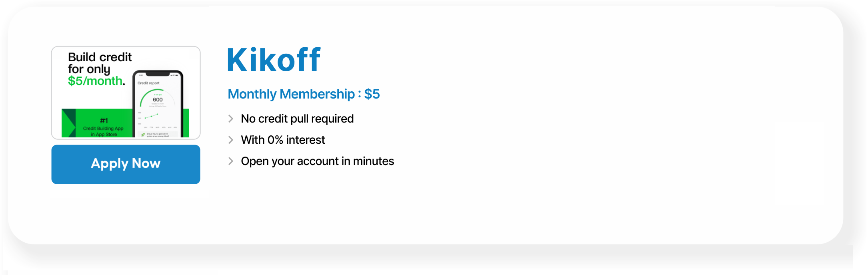Click the Build credit headline in ad image

coord(100,57)
